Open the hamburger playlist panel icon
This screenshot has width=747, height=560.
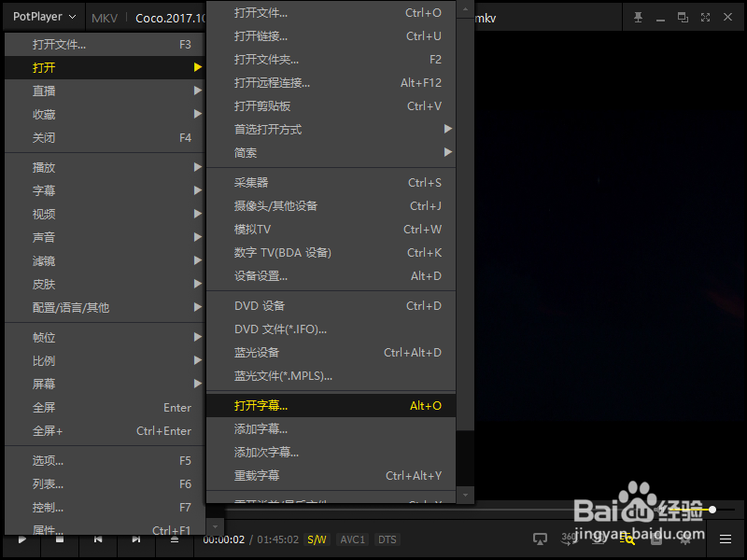pos(726,539)
